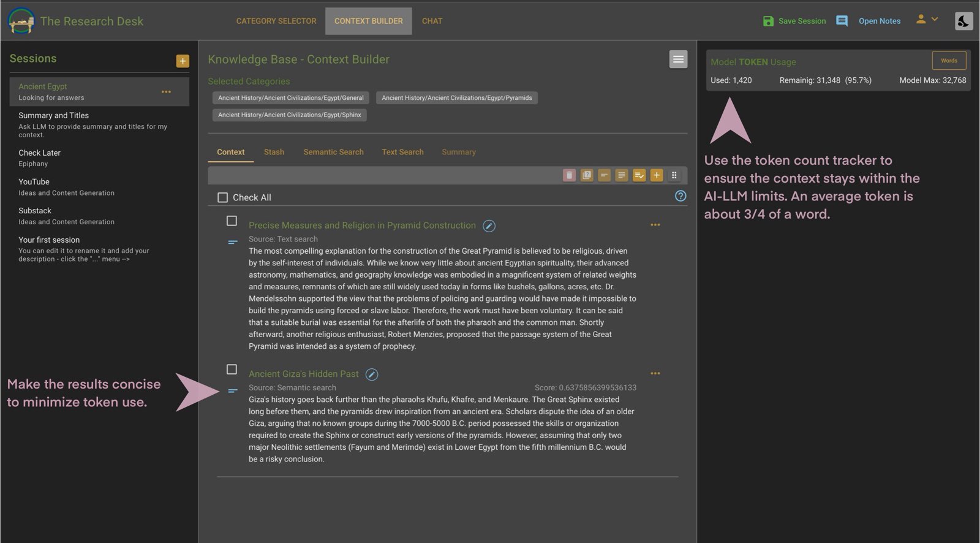980x543 pixels.
Task: Open the user account dropdown
Action: pyautogui.click(x=927, y=20)
